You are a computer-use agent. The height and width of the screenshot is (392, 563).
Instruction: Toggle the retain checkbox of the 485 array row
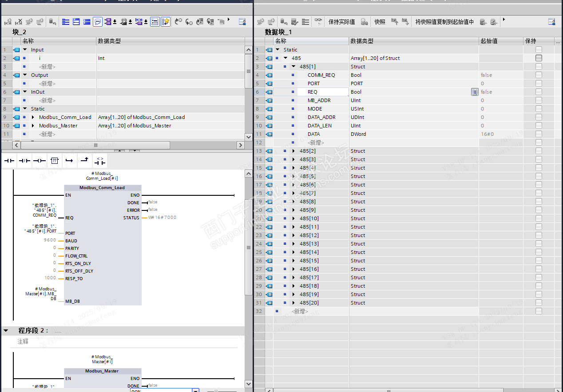click(x=539, y=58)
